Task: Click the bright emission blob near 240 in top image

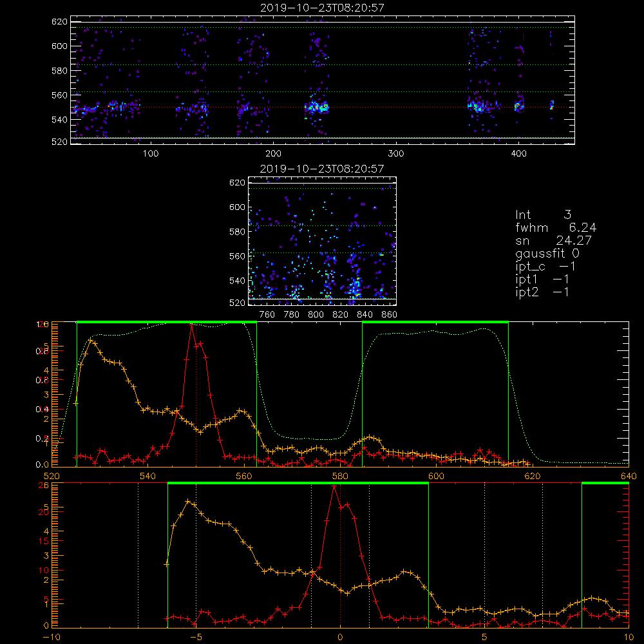Action: pyautogui.click(x=317, y=108)
